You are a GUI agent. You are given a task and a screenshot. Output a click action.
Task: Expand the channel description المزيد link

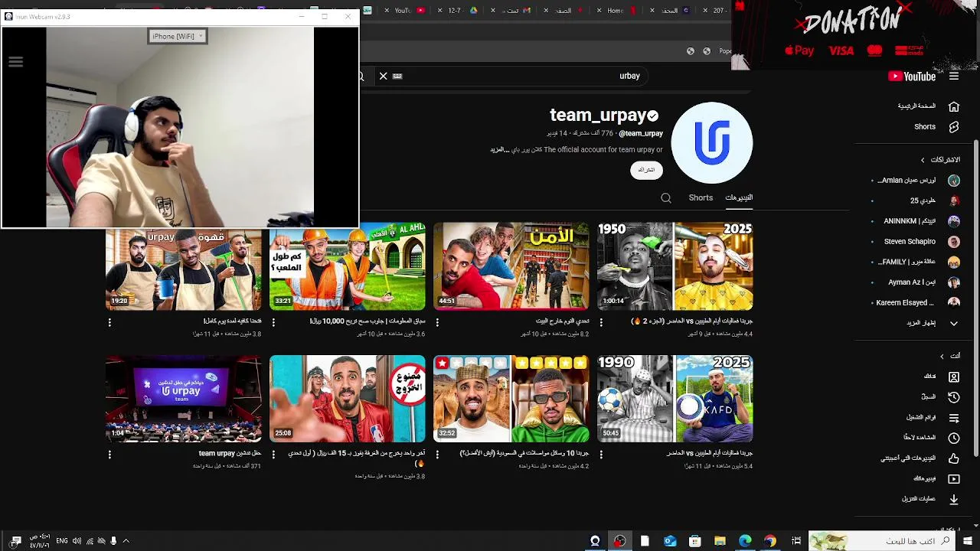(x=499, y=150)
